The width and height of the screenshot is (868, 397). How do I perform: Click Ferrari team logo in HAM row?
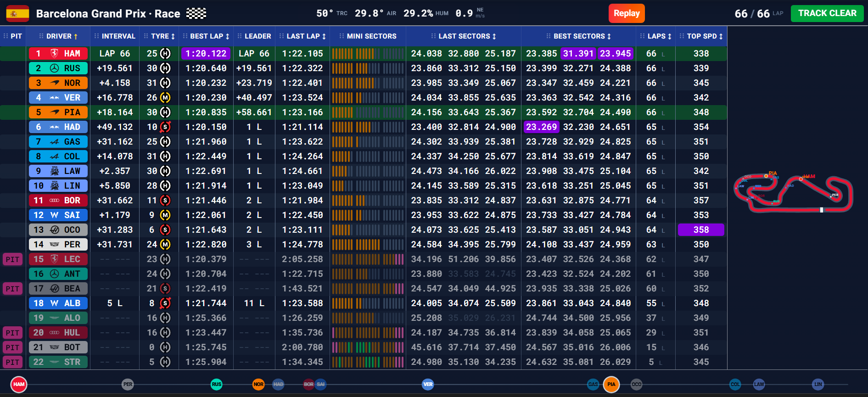54,54
